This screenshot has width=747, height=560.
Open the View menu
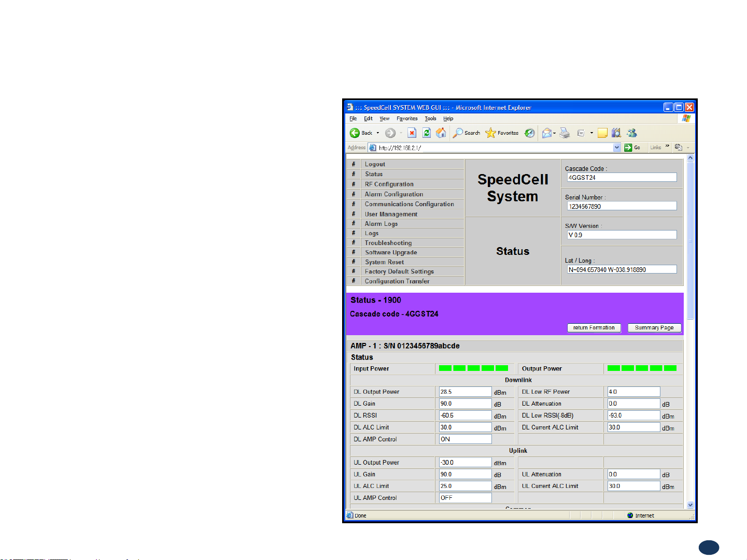(384, 119)
